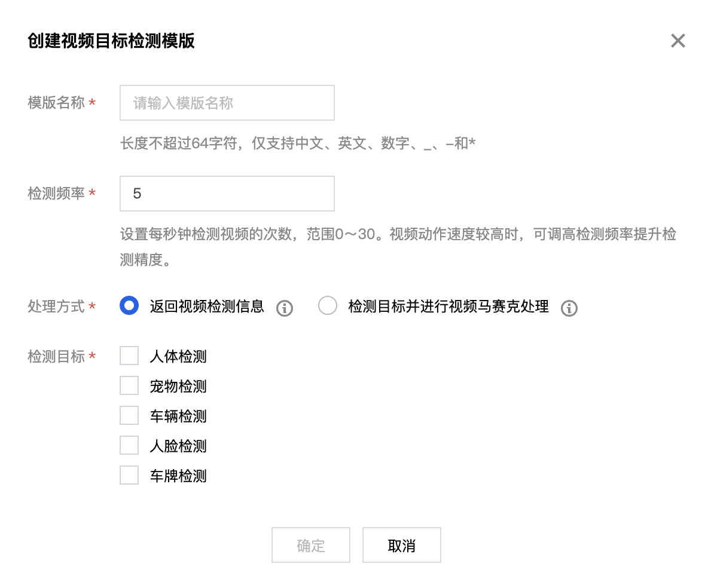
Task: Toggle the 人脸检测 checkbox
Action: coord(129,446)
